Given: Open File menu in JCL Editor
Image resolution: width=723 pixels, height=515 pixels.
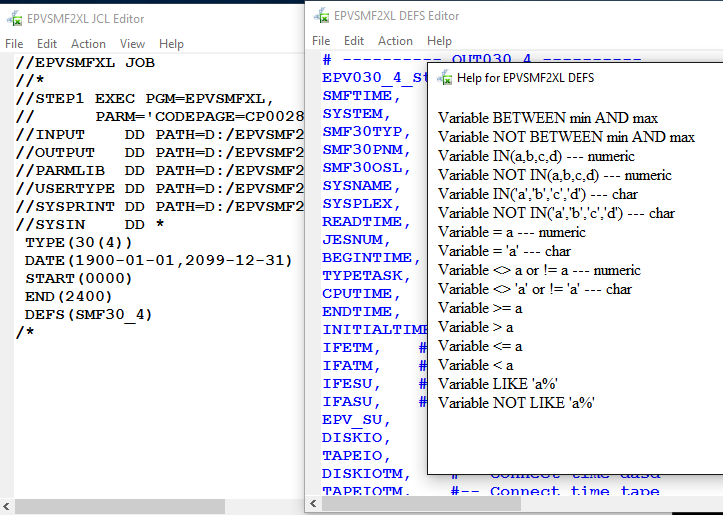Looking at the screenshot, I should tap(14, 44).
